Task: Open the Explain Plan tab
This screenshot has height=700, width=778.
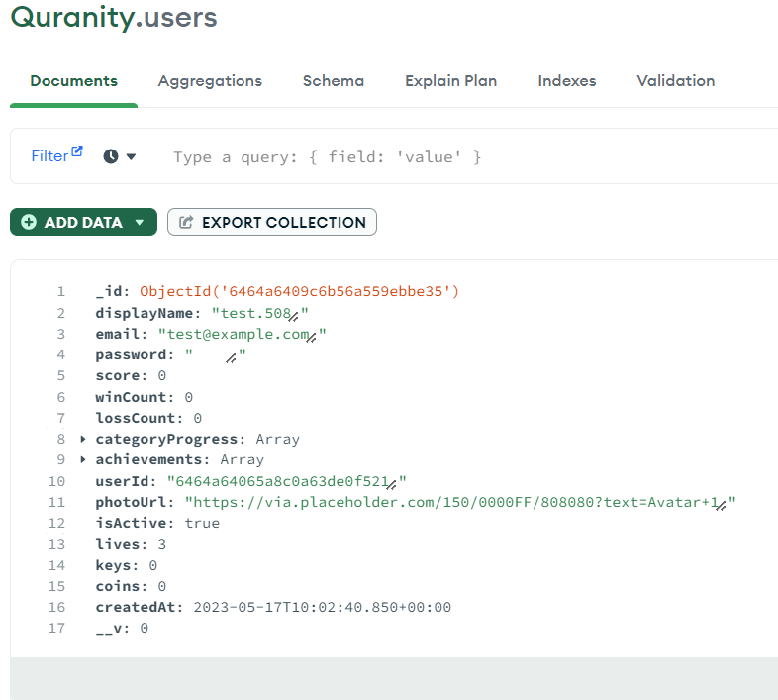Action: click(450, 81)
